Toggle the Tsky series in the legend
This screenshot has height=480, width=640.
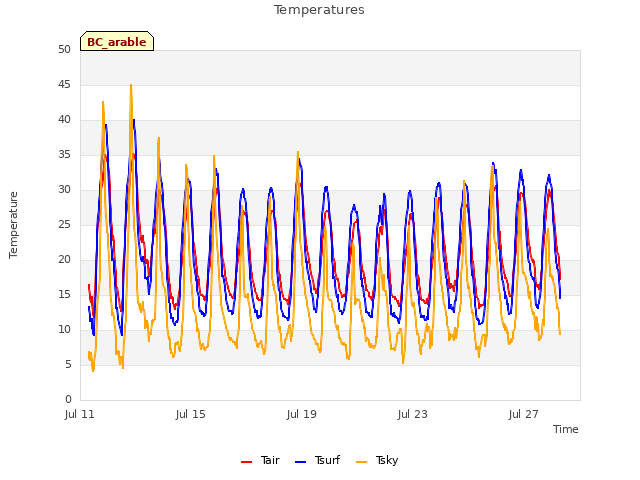point(377,460)
